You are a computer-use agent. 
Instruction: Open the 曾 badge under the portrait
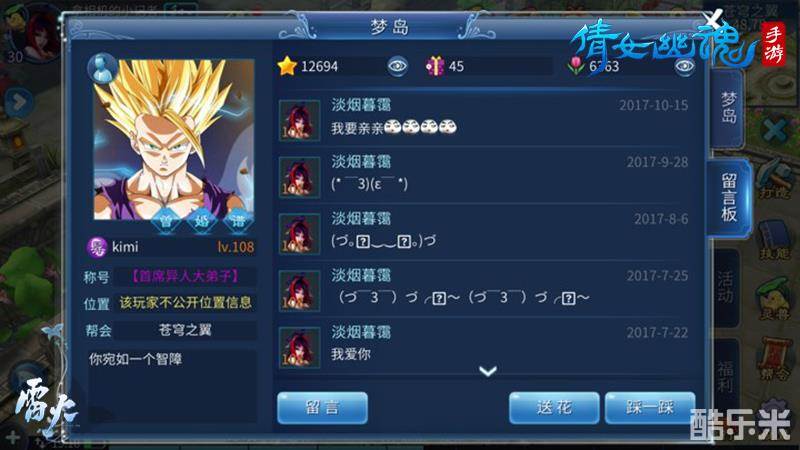click(x=166, y=221)
